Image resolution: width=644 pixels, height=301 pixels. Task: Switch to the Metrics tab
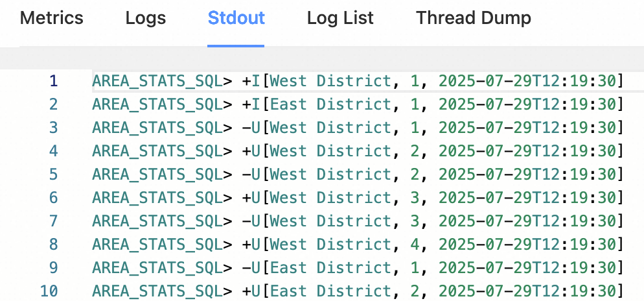coord(52,18)
